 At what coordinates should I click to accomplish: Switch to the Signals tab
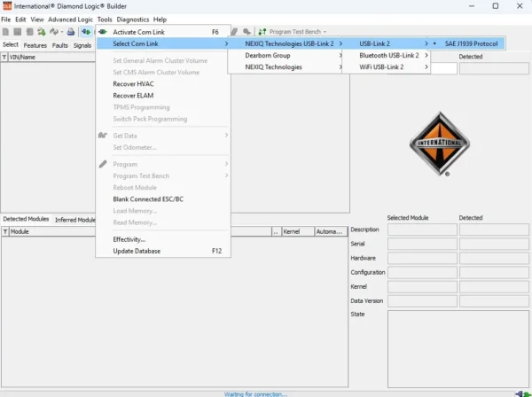click(x=82, y=45)
